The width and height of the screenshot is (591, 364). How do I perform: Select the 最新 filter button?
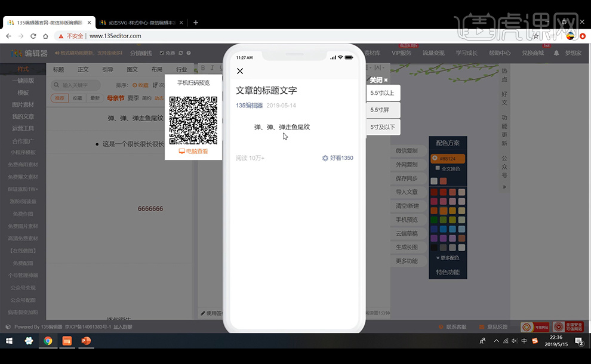[94, 98]
